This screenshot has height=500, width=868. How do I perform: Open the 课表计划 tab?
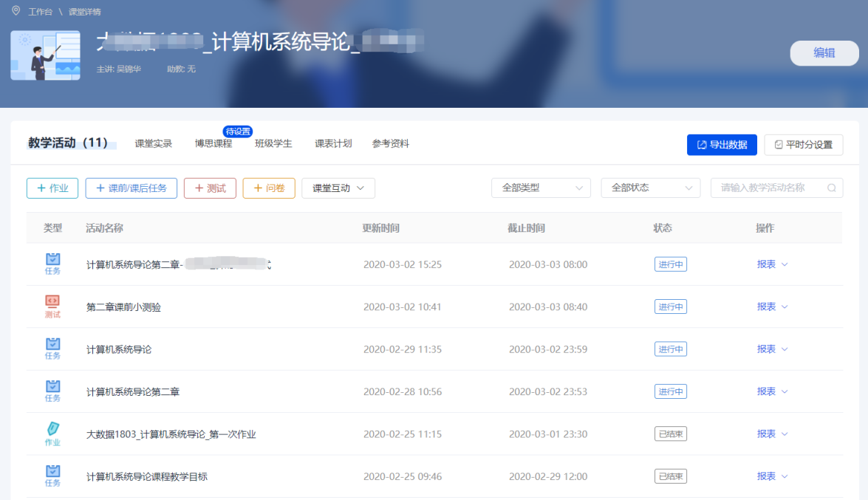pyautogui.click(x=333, y=143)
